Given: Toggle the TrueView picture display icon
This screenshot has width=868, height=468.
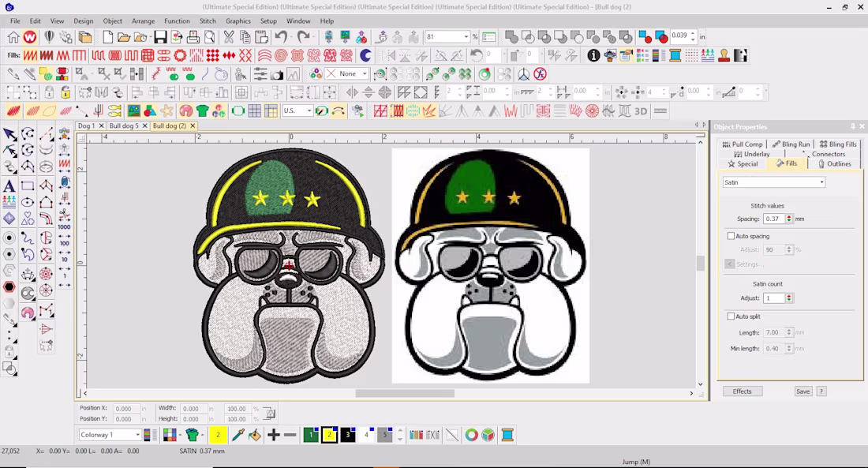Looking at the screenshot, I should pyautogui.click(x=133, y=111).
